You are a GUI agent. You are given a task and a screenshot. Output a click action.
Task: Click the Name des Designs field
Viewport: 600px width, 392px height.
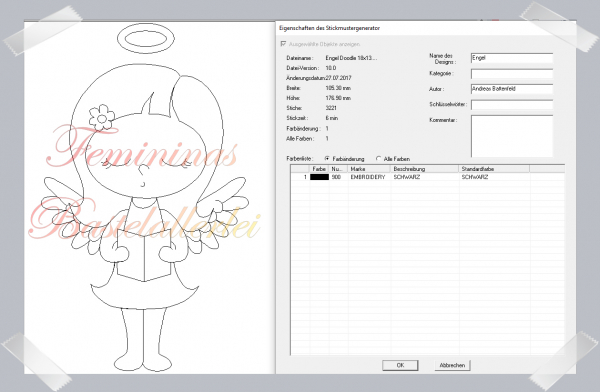(512, 58)
